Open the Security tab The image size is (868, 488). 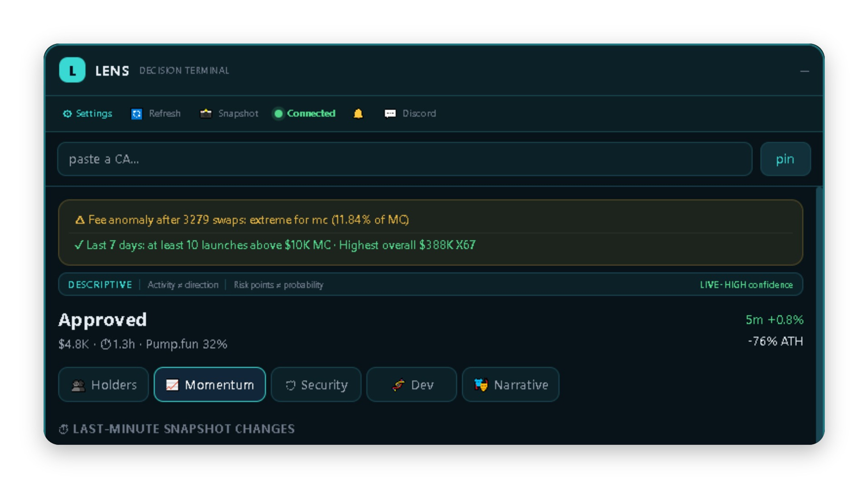click(316, 385)
